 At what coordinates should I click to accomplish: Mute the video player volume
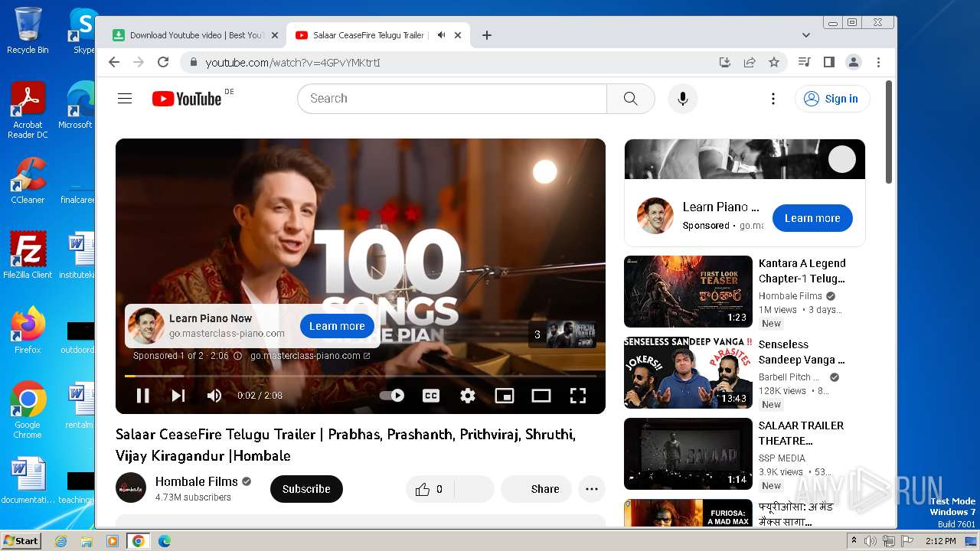click(x=214, y=396)
